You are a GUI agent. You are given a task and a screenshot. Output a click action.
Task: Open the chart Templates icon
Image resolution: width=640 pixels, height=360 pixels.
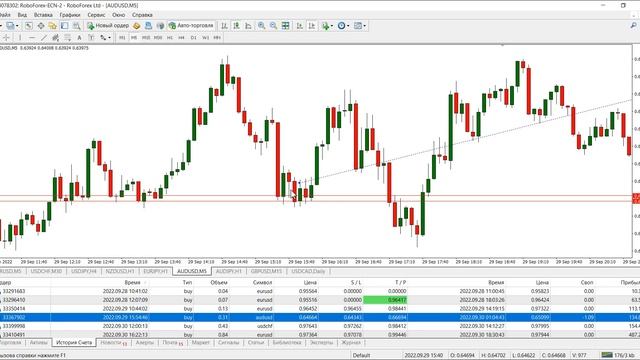[358, 26]
